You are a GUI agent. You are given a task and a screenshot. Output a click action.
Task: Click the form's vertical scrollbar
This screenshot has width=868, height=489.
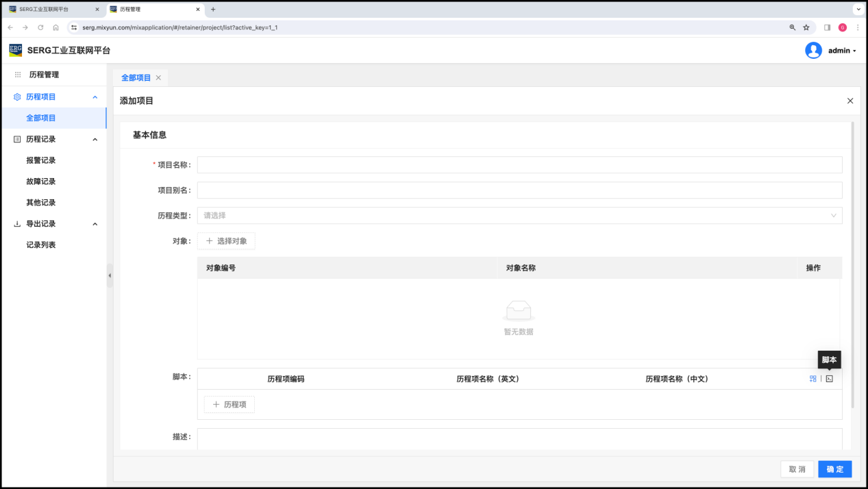(852, 266)
